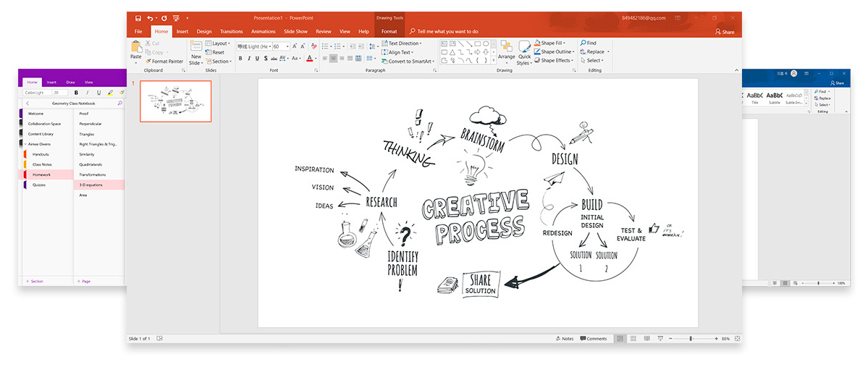This screenshot has width=868, height=367.
Task: Adjust the zoom slider in status bar
Action: tap(691, 339)
